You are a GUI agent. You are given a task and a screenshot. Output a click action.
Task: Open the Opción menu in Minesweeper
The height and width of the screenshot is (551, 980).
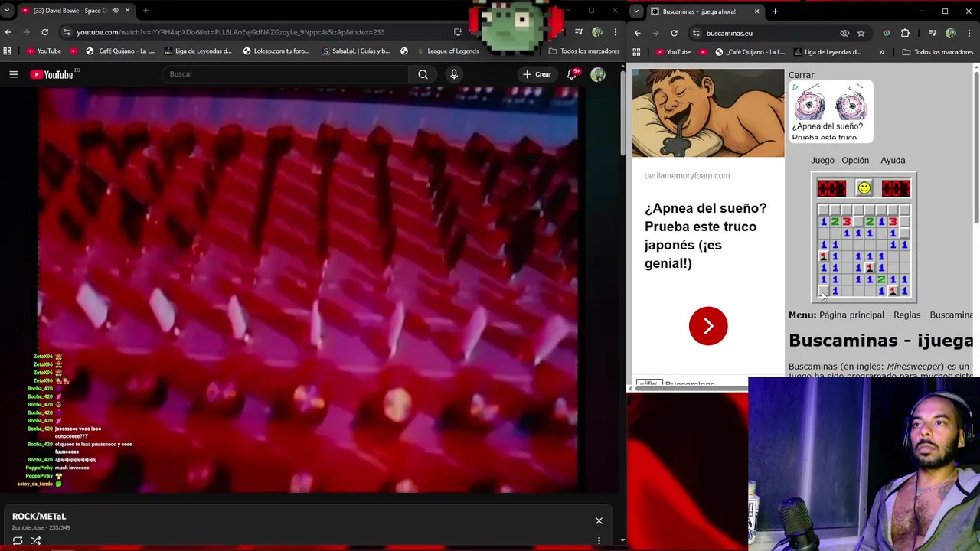click(855, 161)
